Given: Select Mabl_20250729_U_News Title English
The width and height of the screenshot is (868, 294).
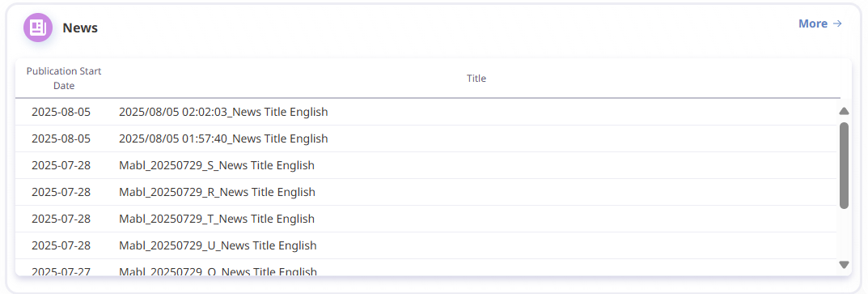Looking at the screenshot, I should coord(218,245).
